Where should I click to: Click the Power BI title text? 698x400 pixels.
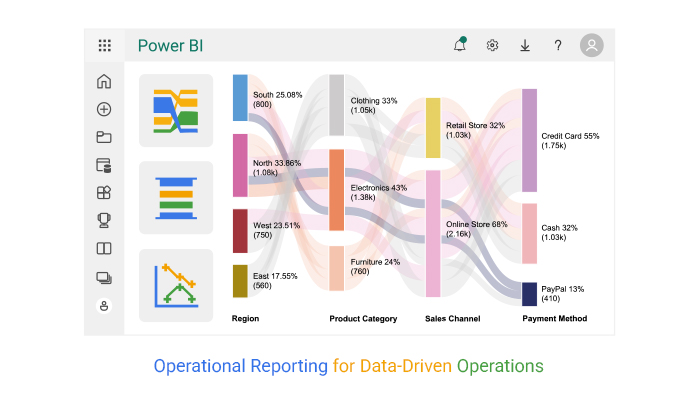coord(171,46)
